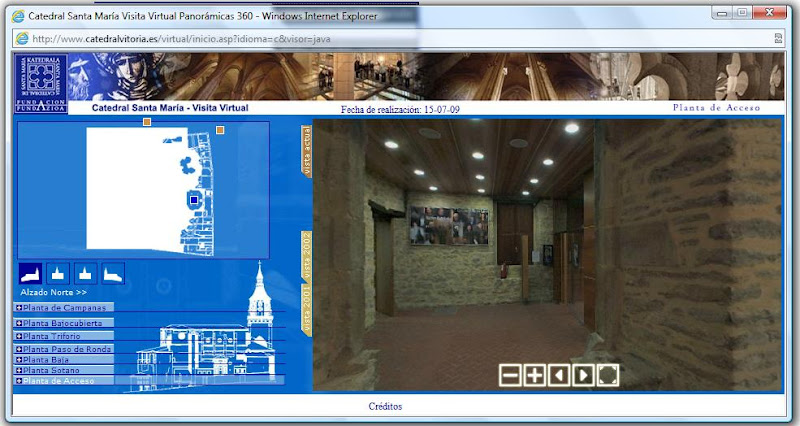Minimize the Internet Explorer window
The width and height of the screenshot is (800, 426).
pyautogui.click(x=722, y=13)
